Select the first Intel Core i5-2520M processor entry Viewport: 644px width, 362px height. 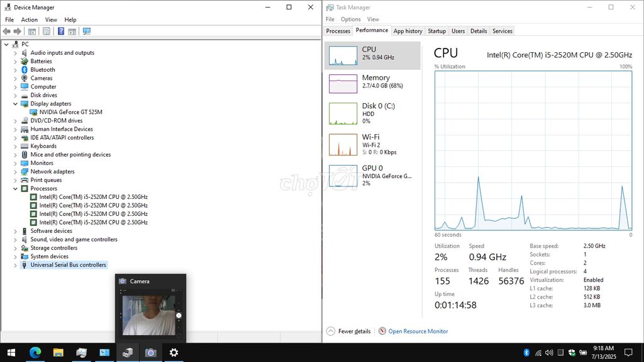tap(93, 197)
